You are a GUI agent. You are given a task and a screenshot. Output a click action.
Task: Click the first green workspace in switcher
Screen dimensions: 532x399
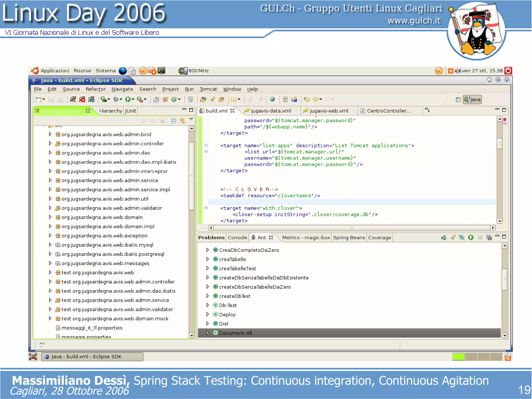pos(458,357)
